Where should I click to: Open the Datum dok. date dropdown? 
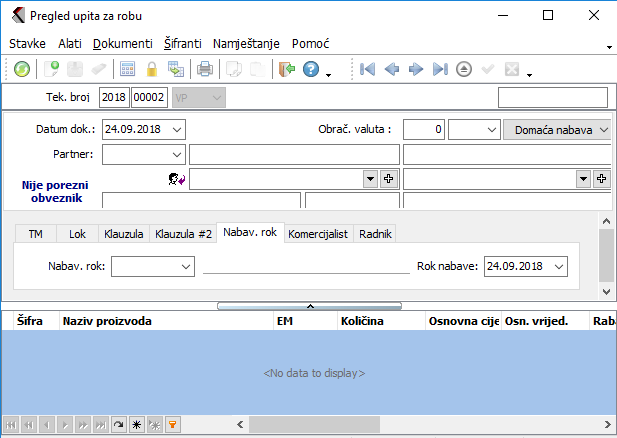click(177, 129)
